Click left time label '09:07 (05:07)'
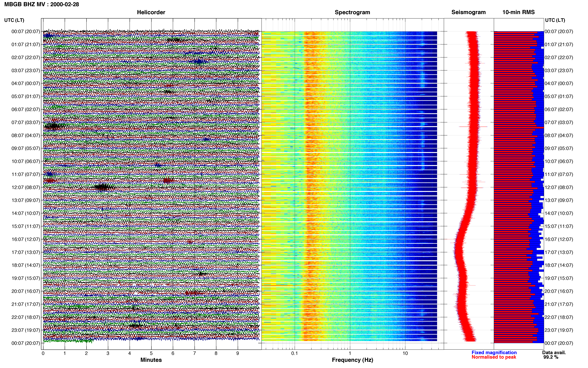588x368 pixels. coord(26,148)
